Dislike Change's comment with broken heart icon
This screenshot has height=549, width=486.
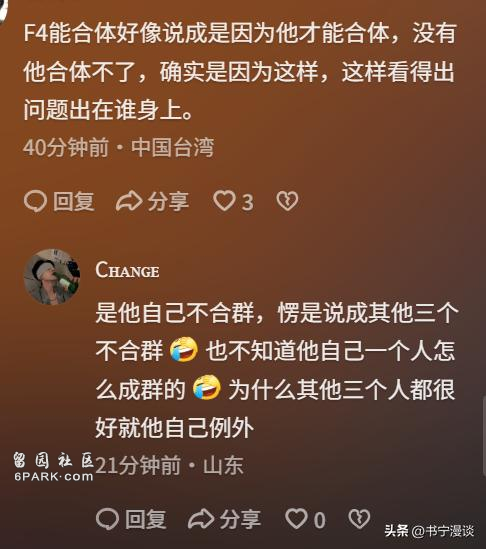[359, 519]
